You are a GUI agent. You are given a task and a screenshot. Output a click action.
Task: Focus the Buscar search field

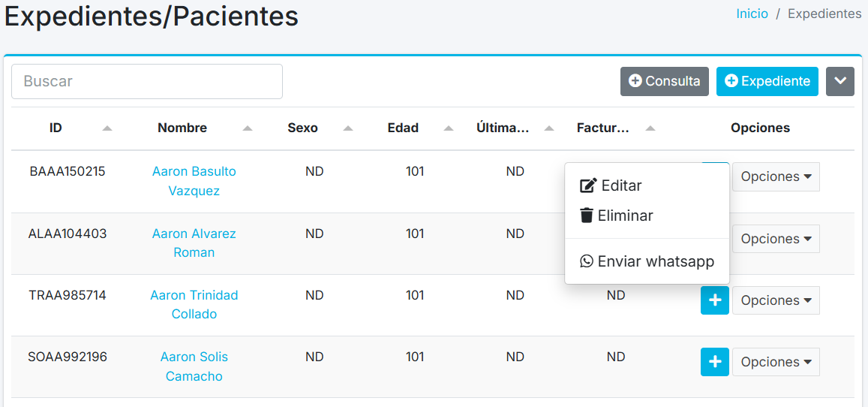[147, 81]
